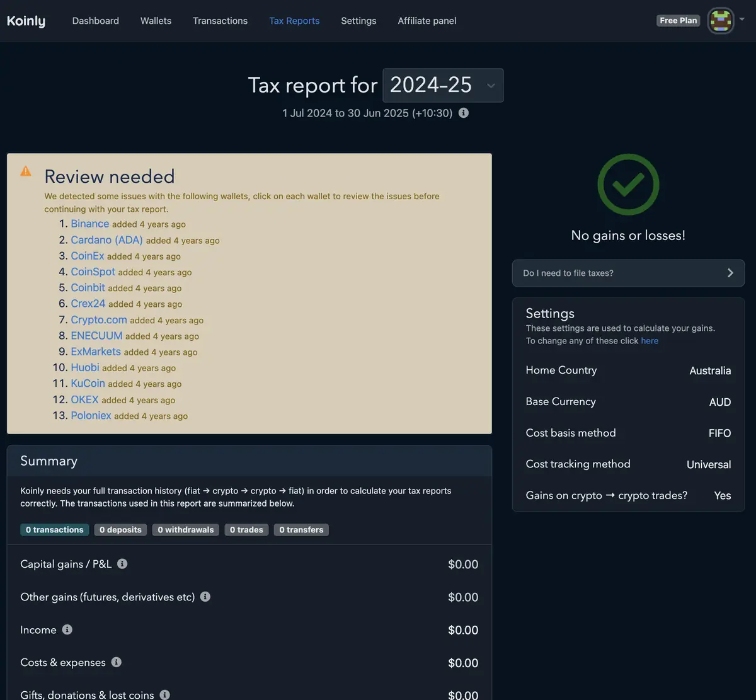Click info icon beside the date range
This screenshot has height=700, width=756.
coord(464,113)
